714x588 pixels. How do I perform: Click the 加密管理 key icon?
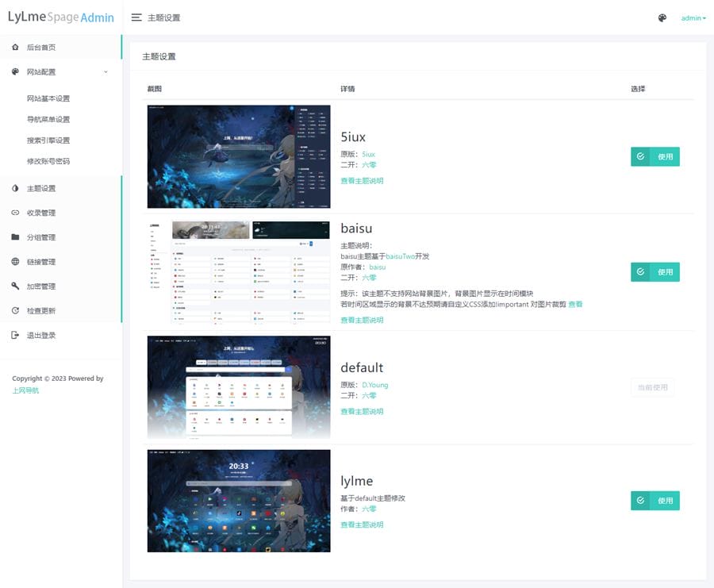pos(13,286)
